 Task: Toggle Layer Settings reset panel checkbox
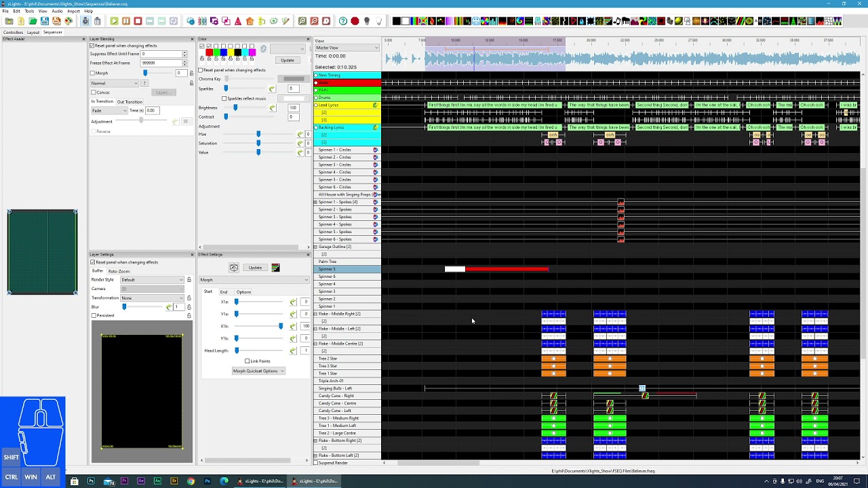click(93, 262)
